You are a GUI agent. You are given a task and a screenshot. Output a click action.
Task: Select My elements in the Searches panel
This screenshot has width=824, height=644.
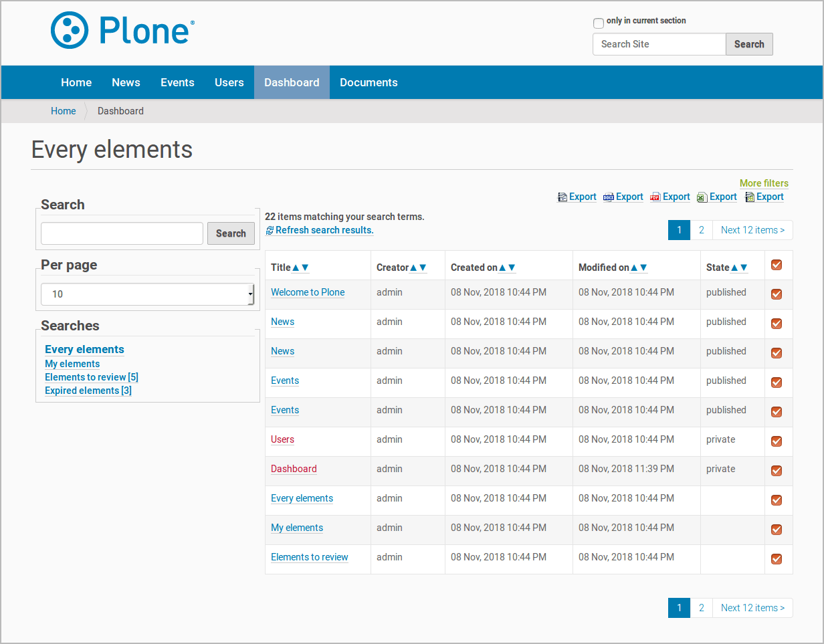[x=72, y=364]
